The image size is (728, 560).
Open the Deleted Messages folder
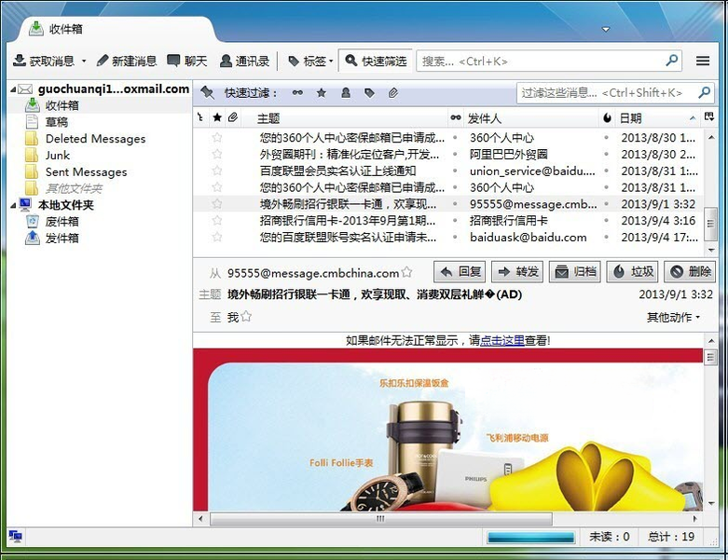(95, 139)
